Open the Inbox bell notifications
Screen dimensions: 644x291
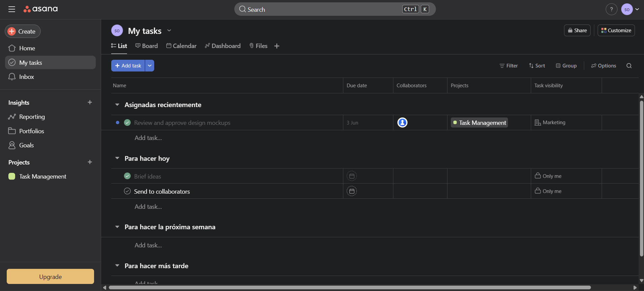click(12, 77)
